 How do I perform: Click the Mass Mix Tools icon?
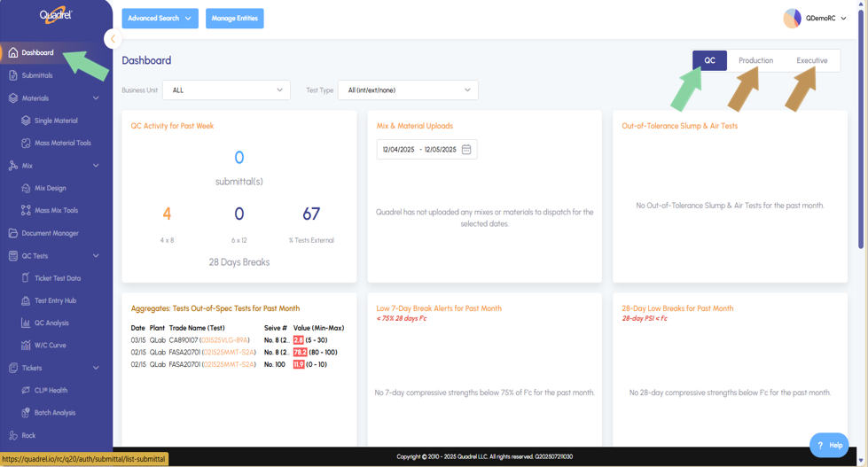(x=26, y=210)
